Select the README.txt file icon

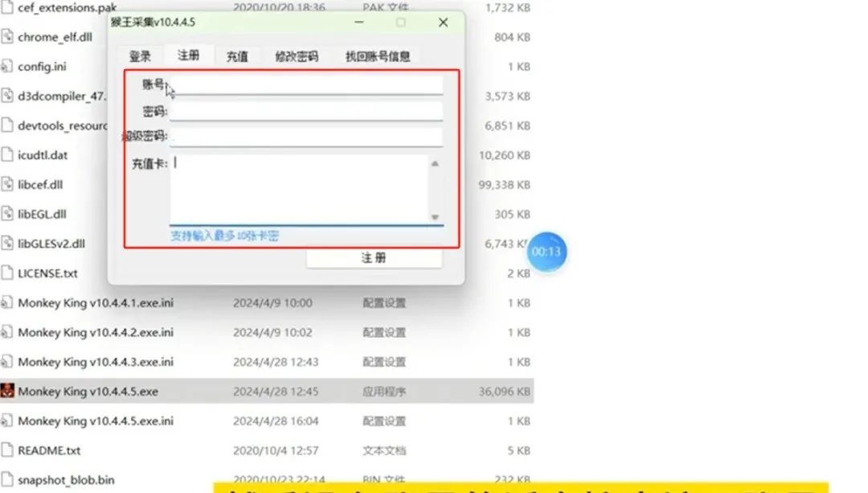click(7, 450)
